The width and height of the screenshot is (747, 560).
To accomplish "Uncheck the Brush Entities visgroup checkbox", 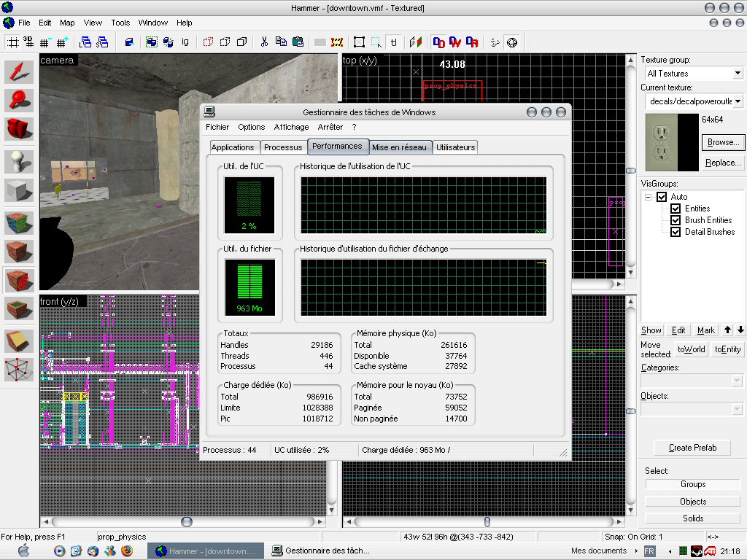I will coord(676,220).
